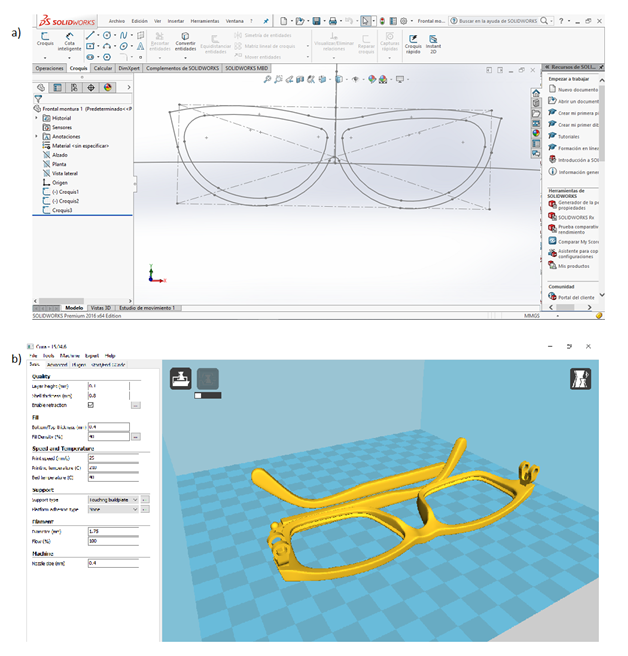The image size is (628, 656).
Task: Click Cura's Load model icon
Action: pos(182,379)
